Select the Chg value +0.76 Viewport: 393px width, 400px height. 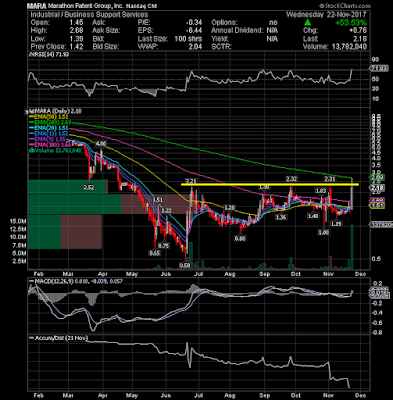coord(357,31)
